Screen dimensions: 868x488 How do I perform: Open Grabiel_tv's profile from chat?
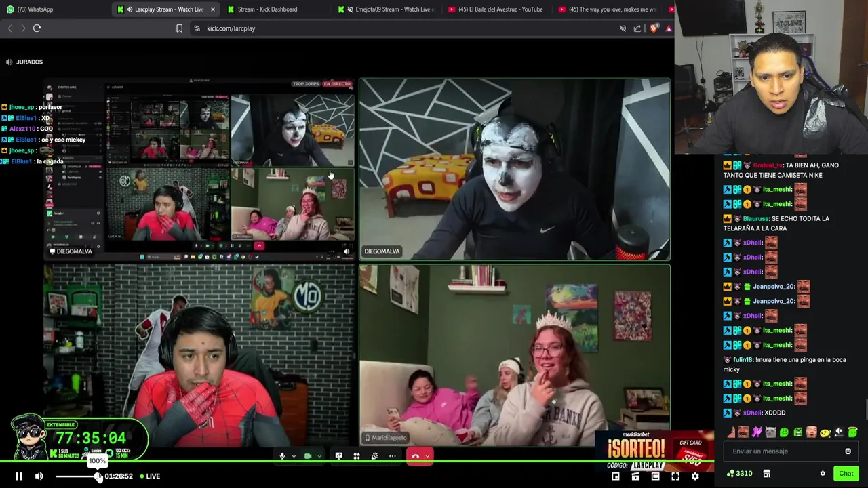tap(768, 165)
